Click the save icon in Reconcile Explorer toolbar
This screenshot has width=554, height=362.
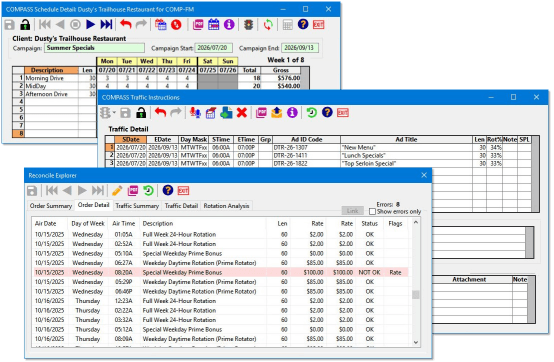(x=32, y=191)
